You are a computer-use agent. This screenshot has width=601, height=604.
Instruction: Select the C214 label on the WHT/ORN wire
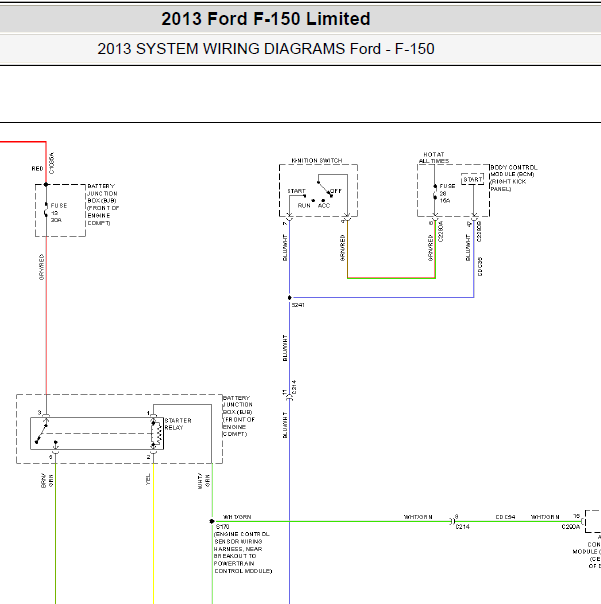coord(463,527)
